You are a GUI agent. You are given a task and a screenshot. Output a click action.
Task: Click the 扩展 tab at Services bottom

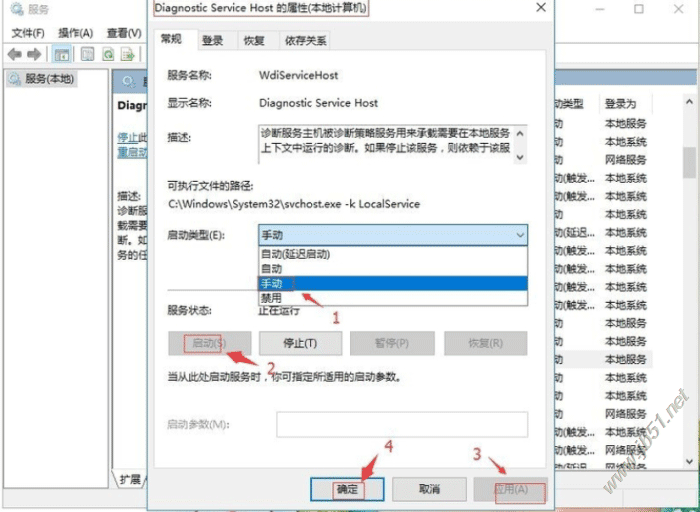coord(129,480)
